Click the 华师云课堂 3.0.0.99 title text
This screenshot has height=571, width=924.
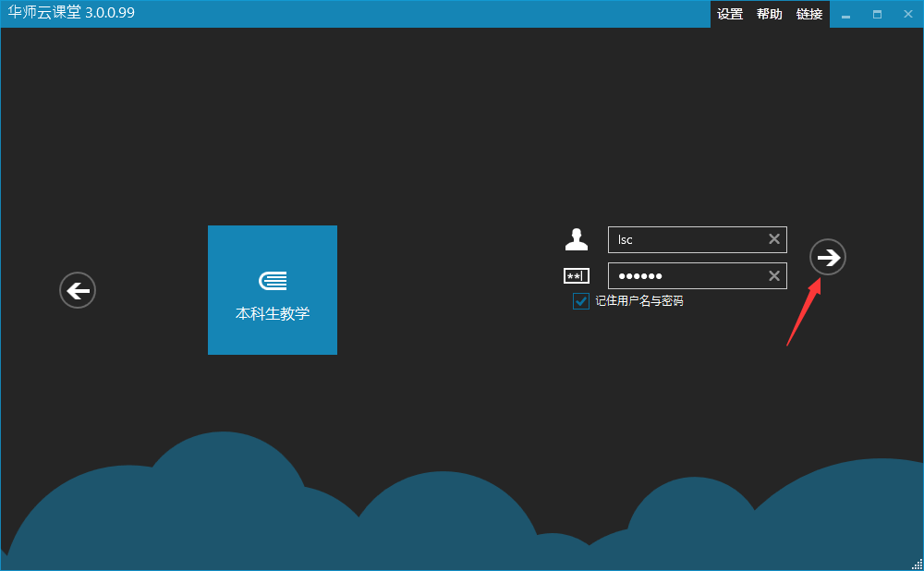click(72, 14)
